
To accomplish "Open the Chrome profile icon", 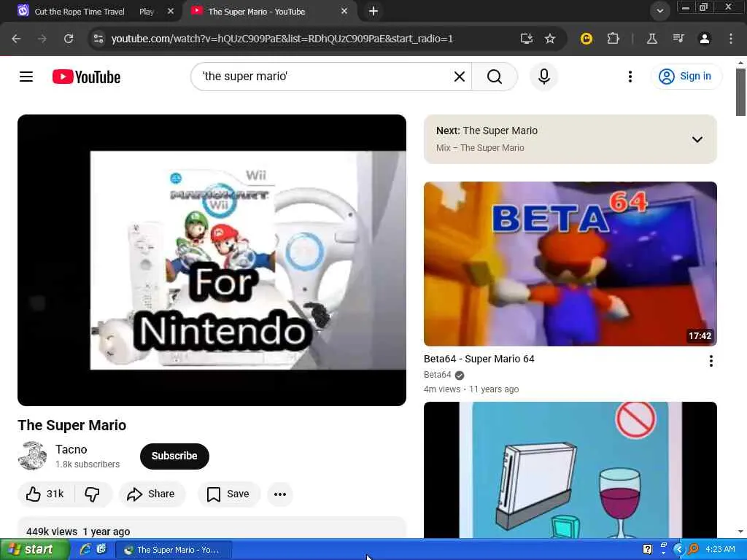I will coord(704,39).
